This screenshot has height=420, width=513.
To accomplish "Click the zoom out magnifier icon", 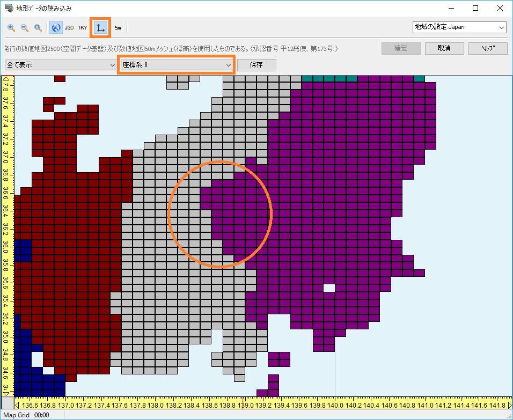I will pyautogui.click(x=25, y=28).
